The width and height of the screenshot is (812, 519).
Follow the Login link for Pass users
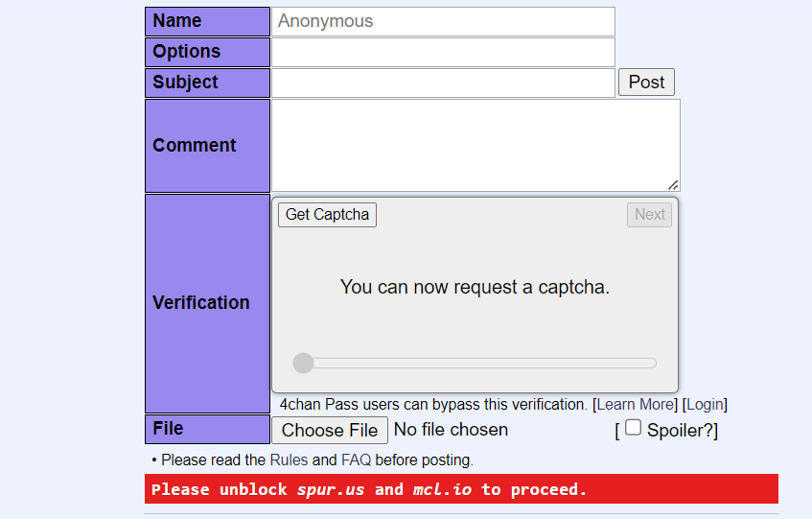click(x=706, y=404)
